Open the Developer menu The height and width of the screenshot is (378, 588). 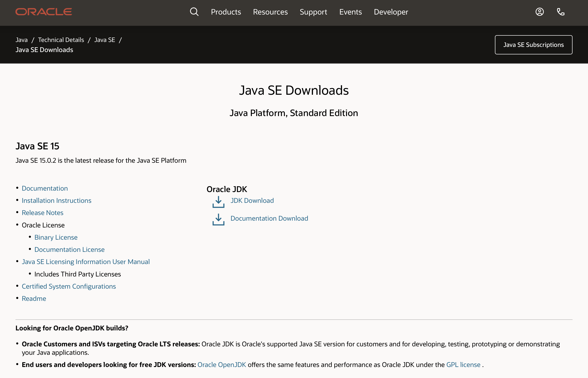[391, 12]
